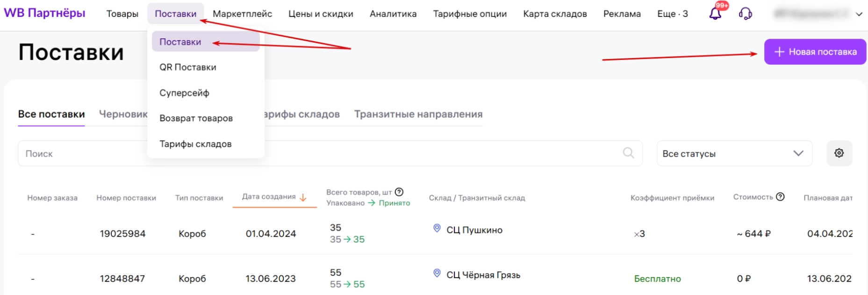Open table settings gear icon
The width and height of the screenshot is (868, 295).
point(839,153)
